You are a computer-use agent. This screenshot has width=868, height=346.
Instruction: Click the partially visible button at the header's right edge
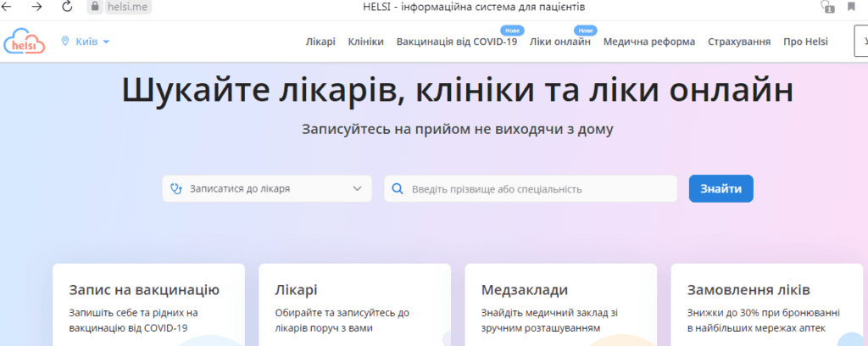point(861,42)
